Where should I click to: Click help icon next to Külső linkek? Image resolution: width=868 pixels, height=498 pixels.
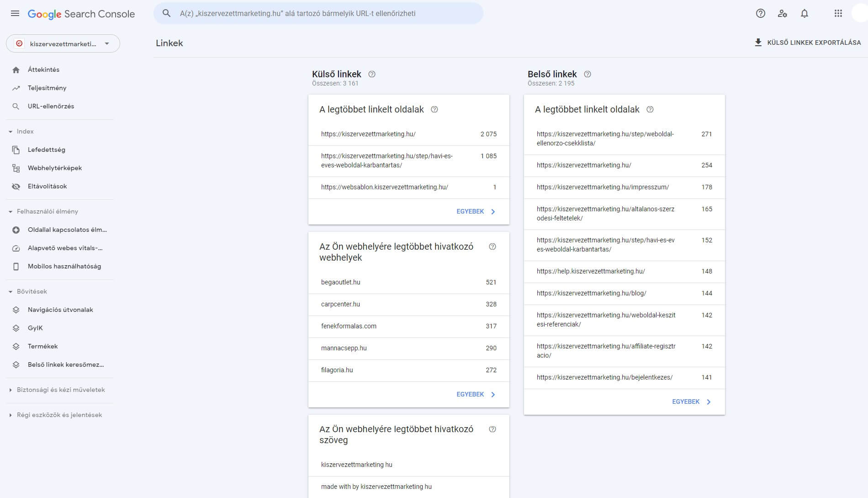tap(372, 74)
